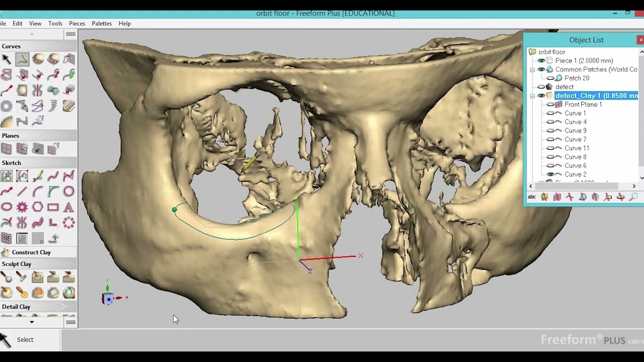Viewport: 644px width, 362px height.
Task: Select the ring-shaped curve tool in Curves
Action: pos(7,106)
